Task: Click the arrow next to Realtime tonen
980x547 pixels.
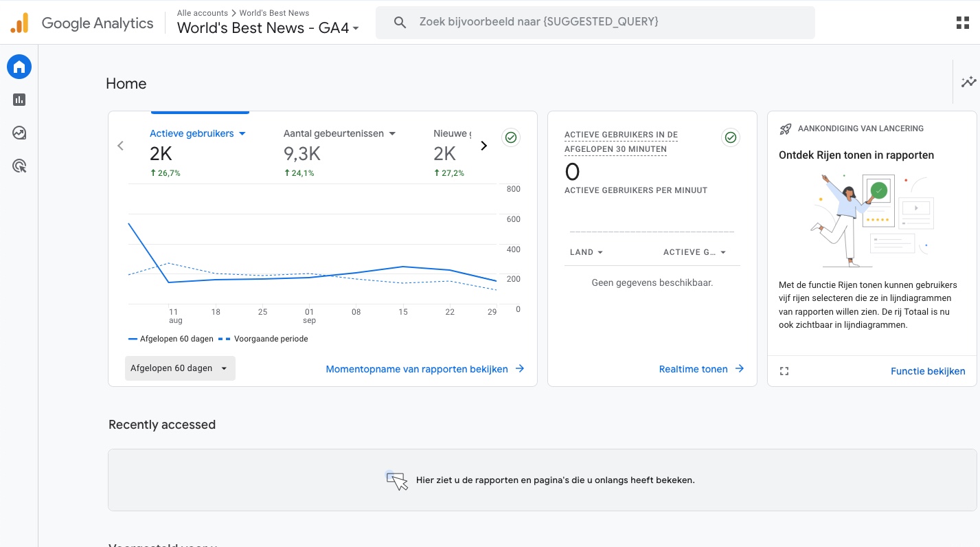Action: 740,369
